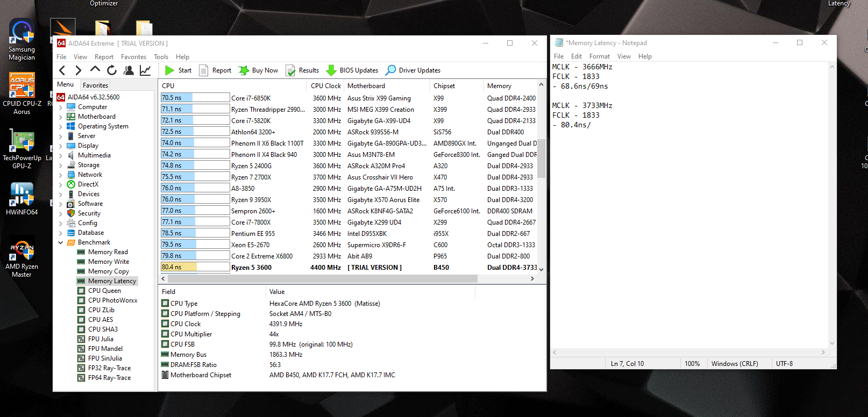Click BIOS Updates green arrow icon

(331, 70)
